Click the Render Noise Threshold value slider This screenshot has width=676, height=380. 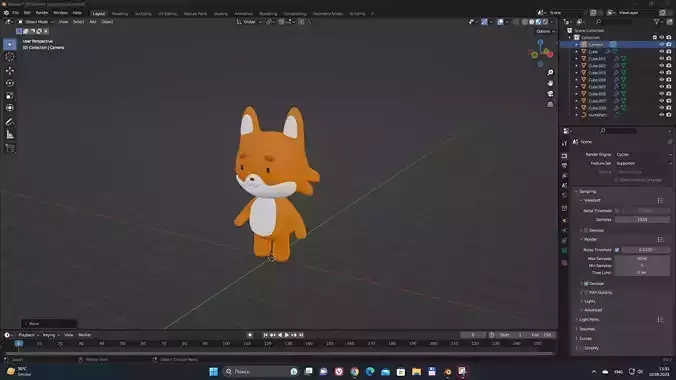[x=645, y=250]
